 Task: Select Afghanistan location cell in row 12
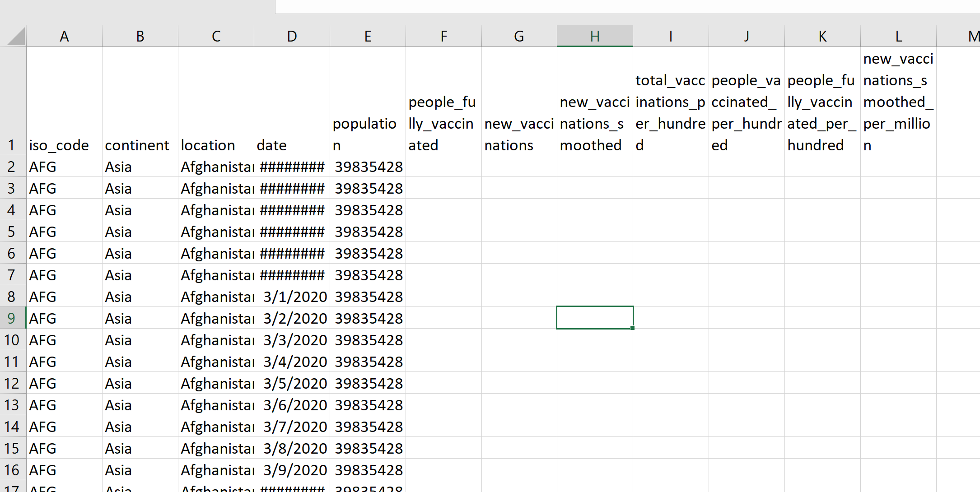pos(216,383)
